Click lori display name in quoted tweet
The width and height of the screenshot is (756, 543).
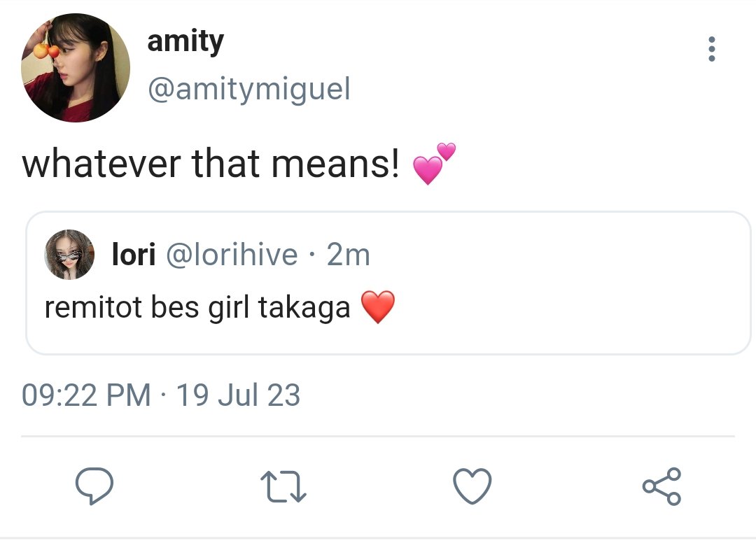tap(134, 255)
